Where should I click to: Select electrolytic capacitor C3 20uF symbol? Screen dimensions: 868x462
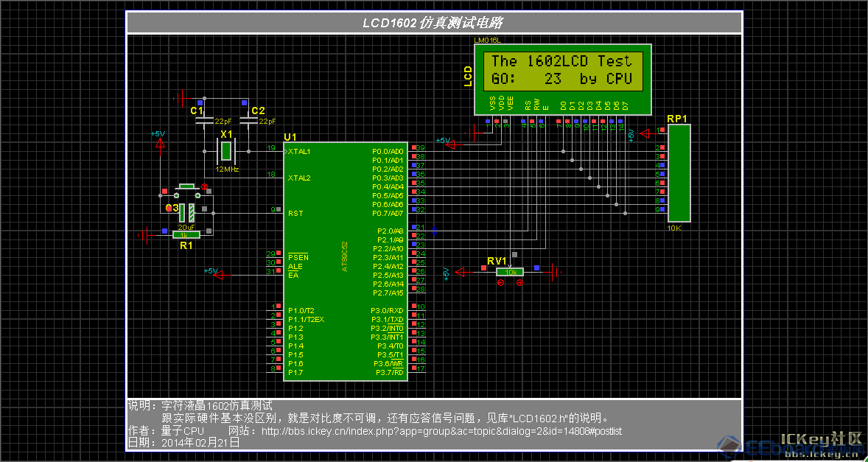(x=187, y=212)
